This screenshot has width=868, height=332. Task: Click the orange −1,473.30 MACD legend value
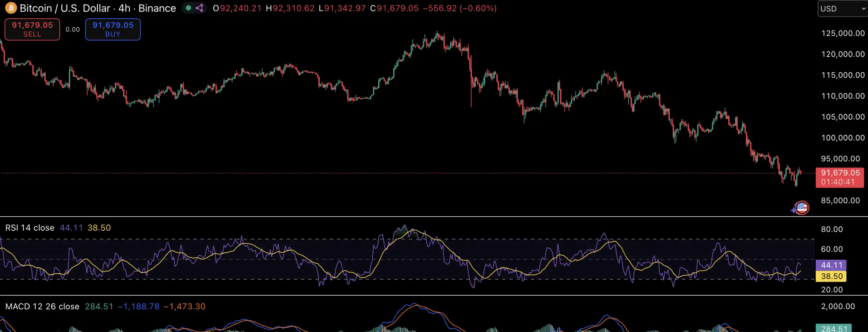click(x=185, y=307)
